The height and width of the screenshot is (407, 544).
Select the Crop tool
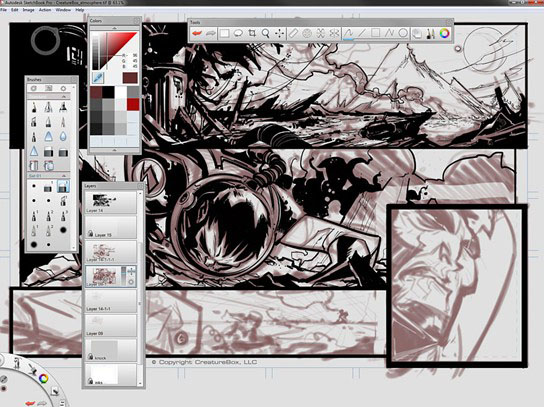pos(252,33)
